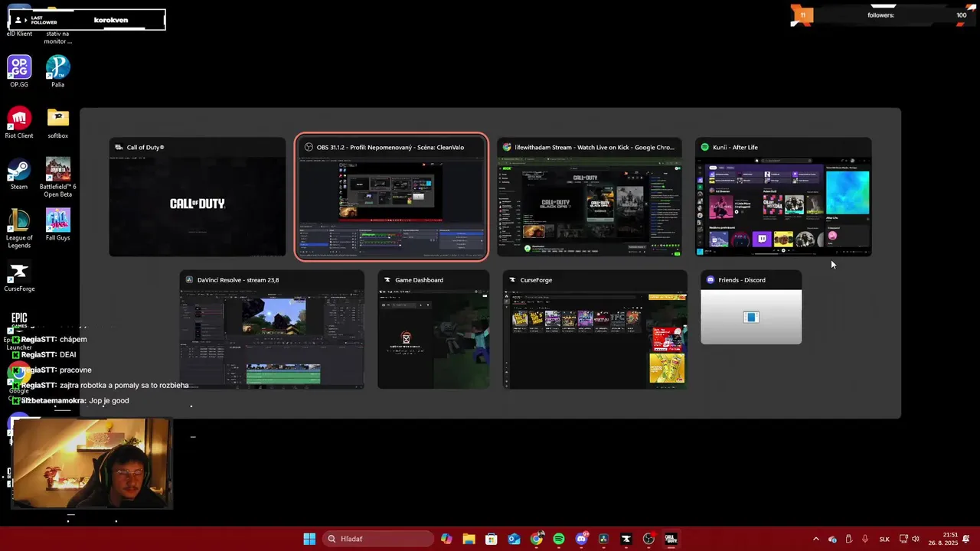Open the Riot Client desktop icon
980x551 pixels.
pos(19,122)
